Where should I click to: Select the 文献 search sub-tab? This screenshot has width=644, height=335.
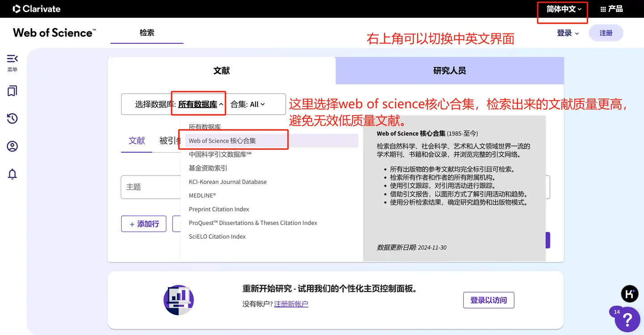[x=136, y=141]
